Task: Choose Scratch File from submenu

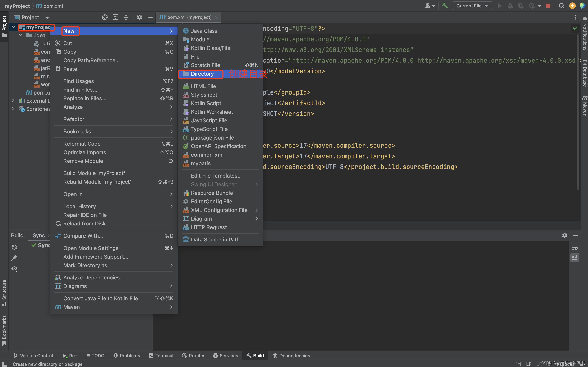Action: 220,65
